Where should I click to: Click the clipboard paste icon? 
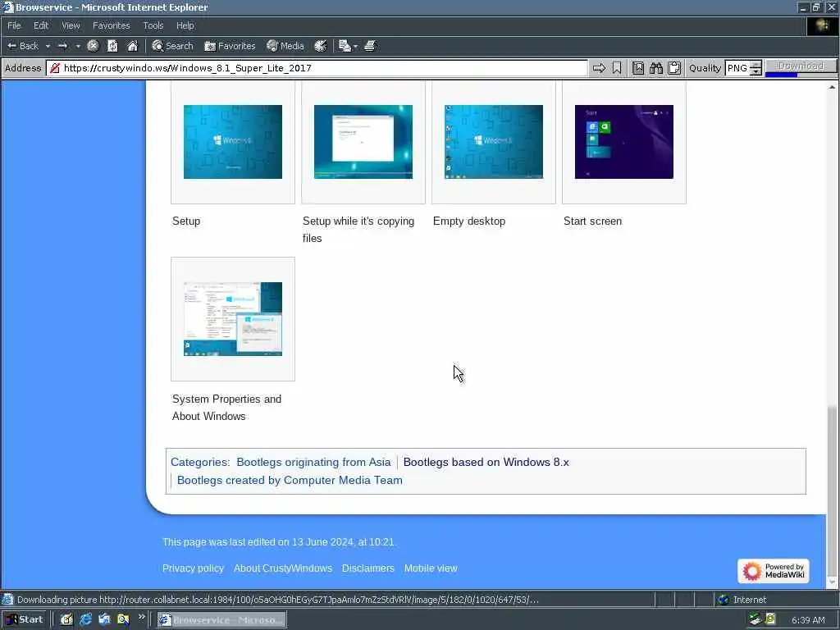[674, 68]
